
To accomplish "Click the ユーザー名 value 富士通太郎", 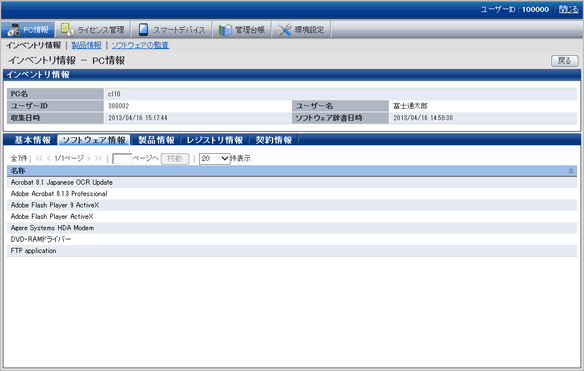I will 410,106.
